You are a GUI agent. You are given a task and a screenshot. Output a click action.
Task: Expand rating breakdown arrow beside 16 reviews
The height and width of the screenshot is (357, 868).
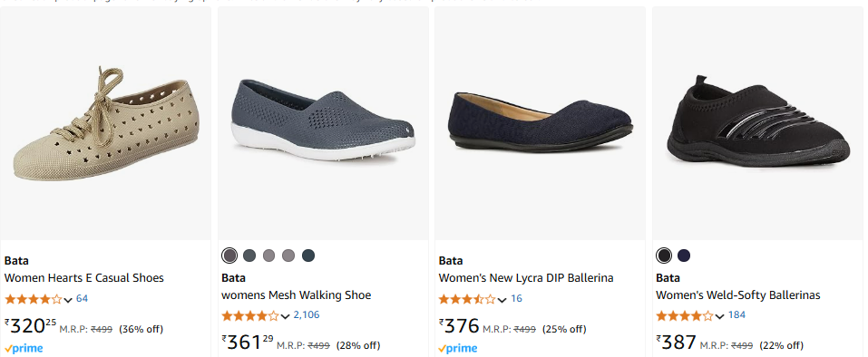[502, 300]
